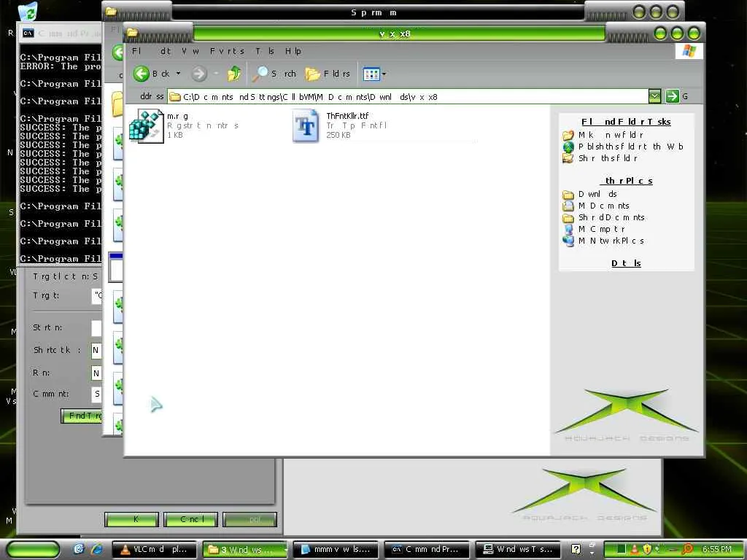Click the Downloads folder icon in Other Places

tap(568, 194)
